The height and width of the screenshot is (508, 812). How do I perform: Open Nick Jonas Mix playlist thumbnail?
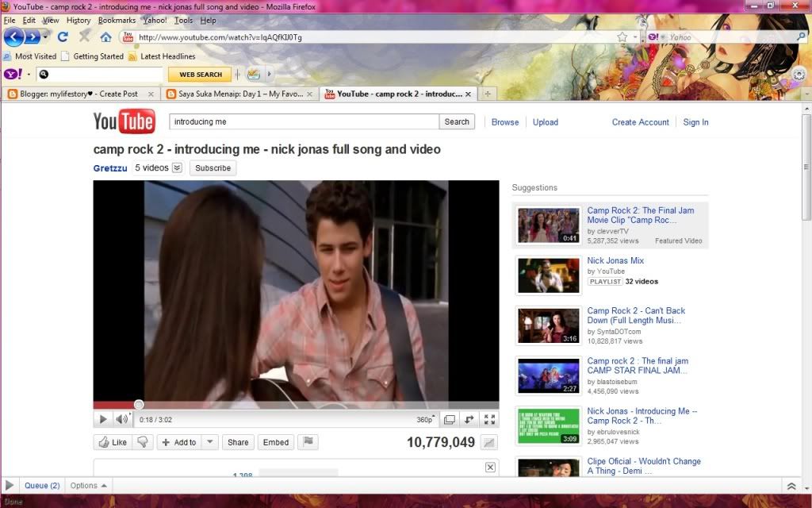[x=549, y=275]
